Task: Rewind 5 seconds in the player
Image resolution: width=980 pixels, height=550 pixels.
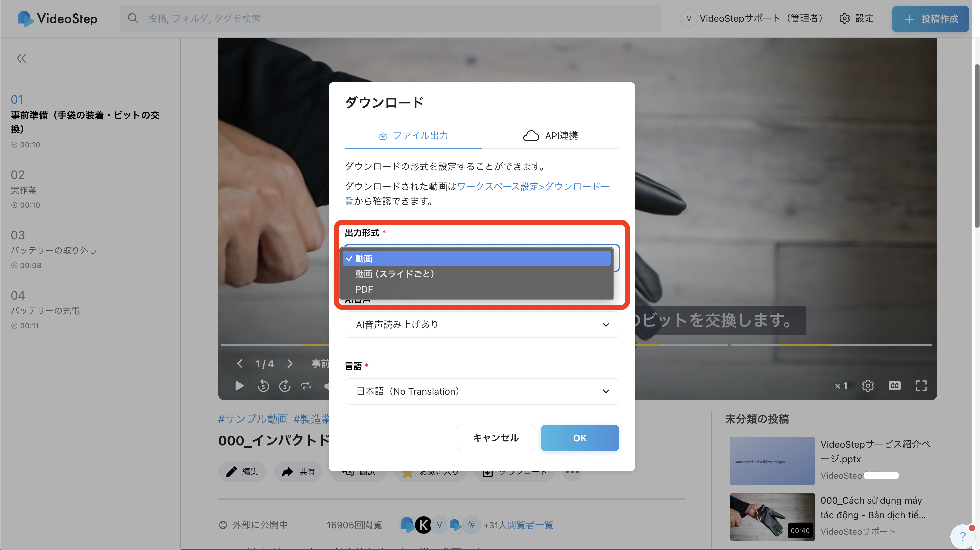Action: pyautogui.click(x=263, y=386)
